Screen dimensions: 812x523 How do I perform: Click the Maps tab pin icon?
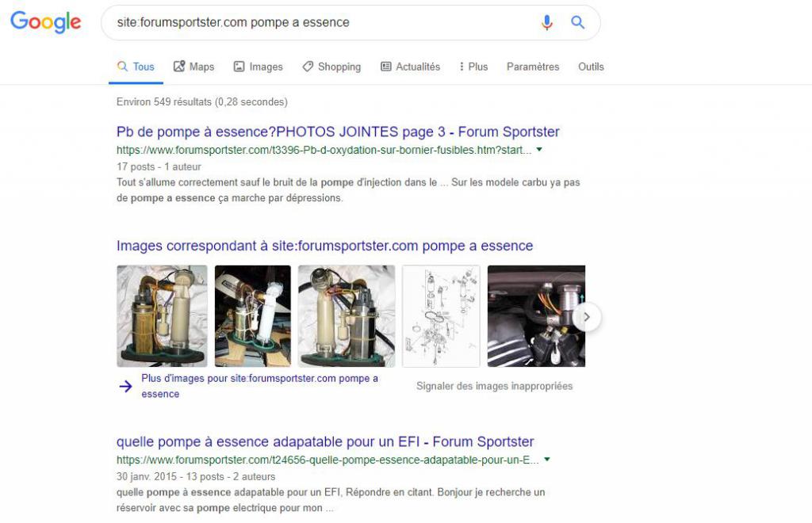pos(179,67)
